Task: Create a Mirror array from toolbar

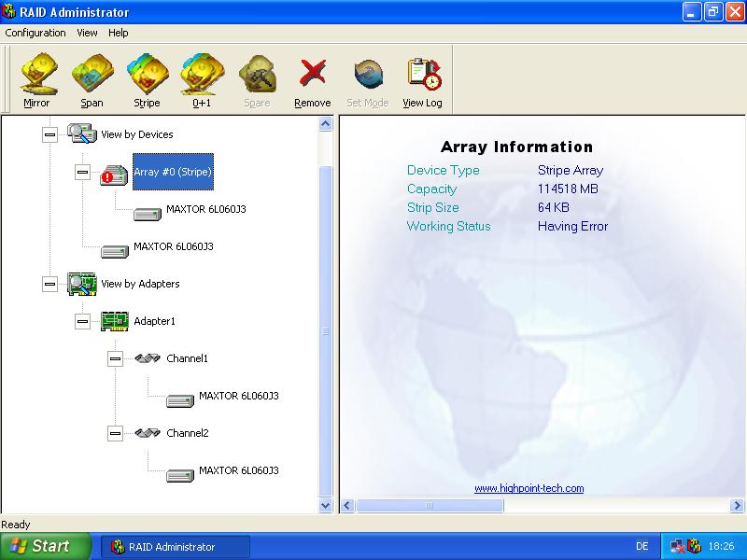Action: [x=37, y=81]
